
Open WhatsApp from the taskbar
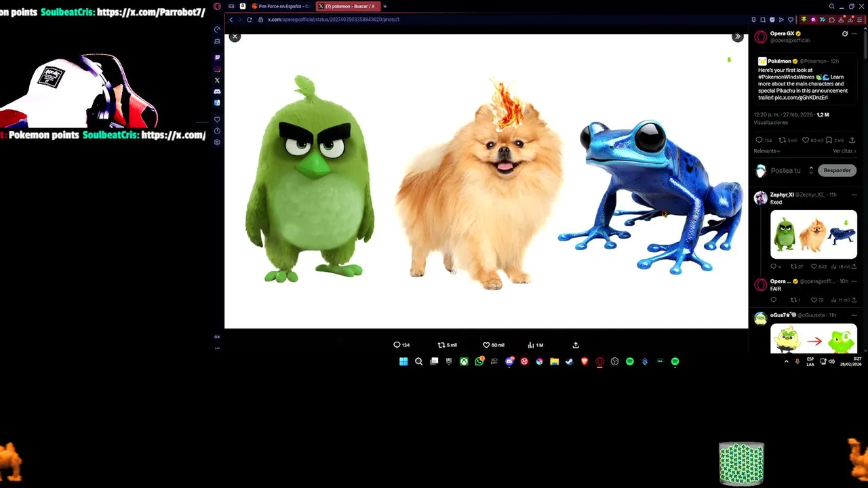pos(479,362)
